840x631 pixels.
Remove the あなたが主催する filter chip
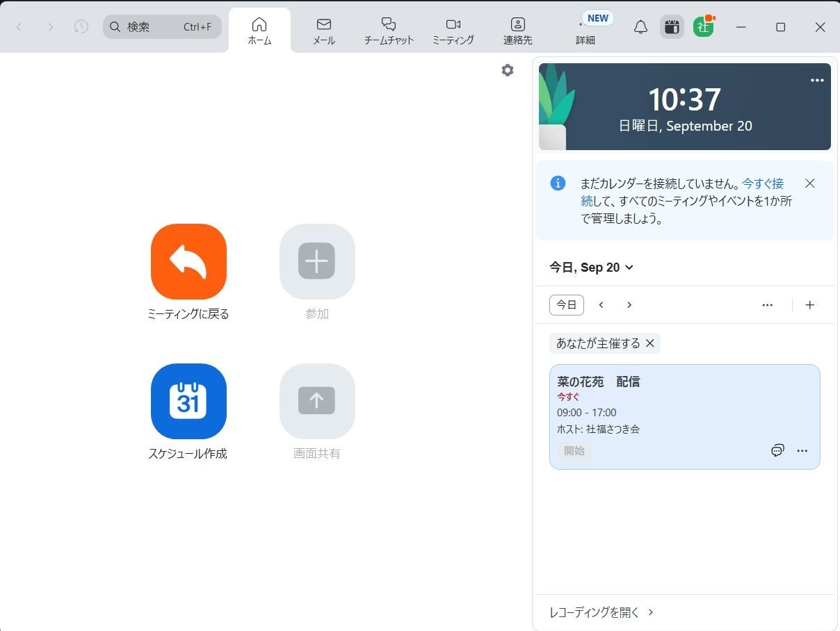click(x=650, y=343)
